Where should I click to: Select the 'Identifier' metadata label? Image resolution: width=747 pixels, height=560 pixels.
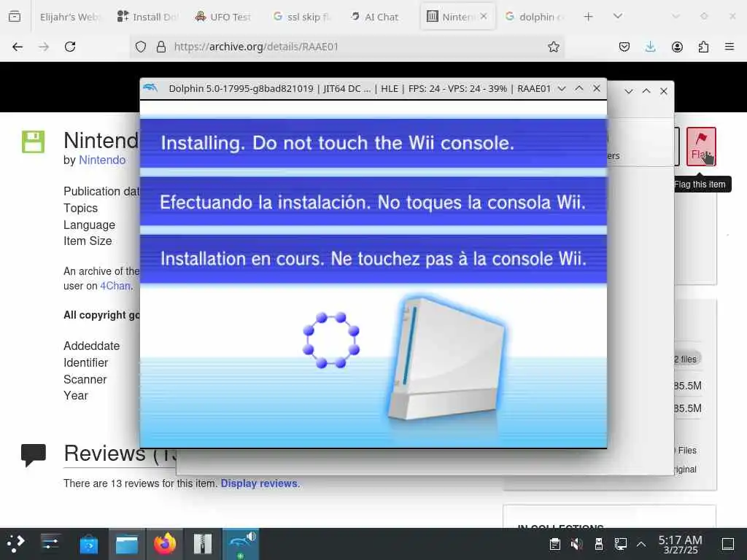pos(86,363)
